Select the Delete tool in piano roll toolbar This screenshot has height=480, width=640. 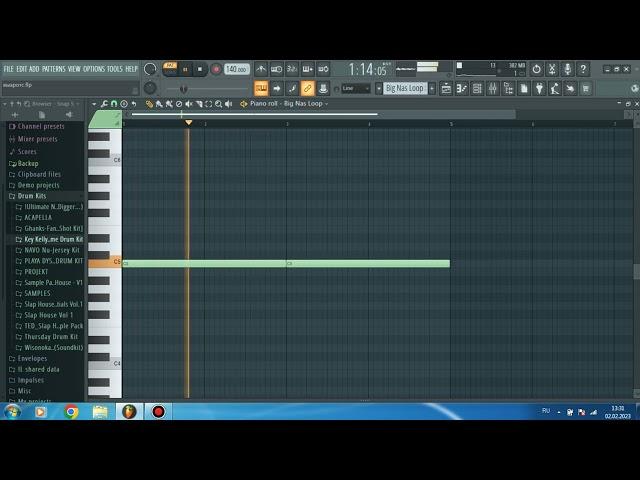click(179, 104)
